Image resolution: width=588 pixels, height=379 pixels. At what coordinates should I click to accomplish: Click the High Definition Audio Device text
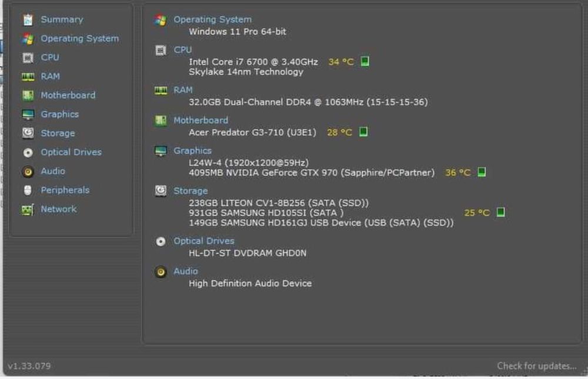(250, 284)
